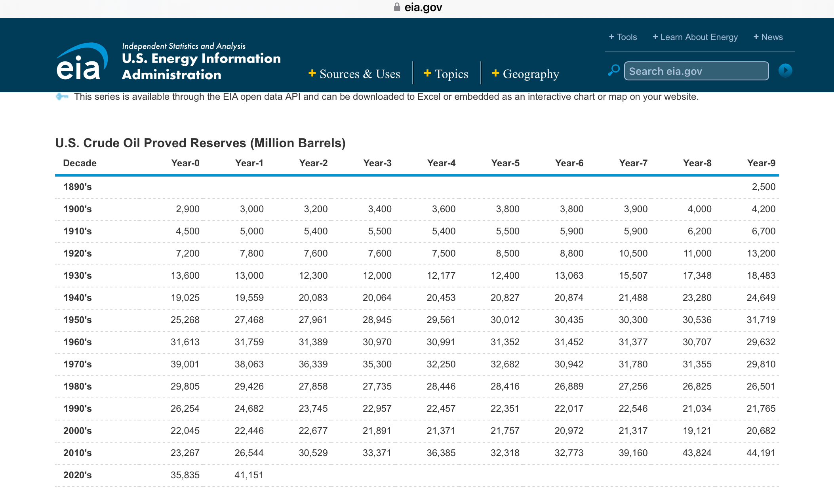Click the value 41,151 in the 2020's row
This screenshot has height=504, width=834.
click(x=249, y=475)
